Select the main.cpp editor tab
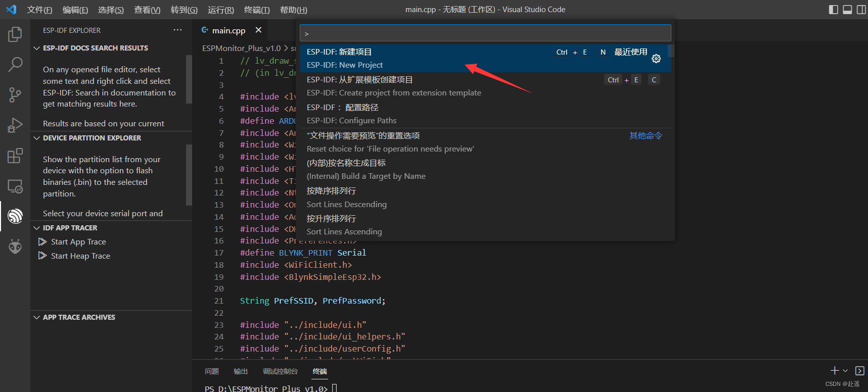868x392 pixels. 229,30
